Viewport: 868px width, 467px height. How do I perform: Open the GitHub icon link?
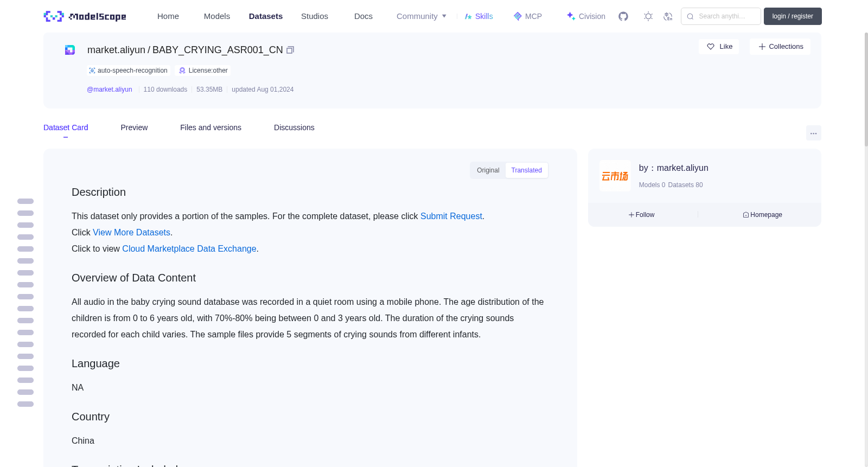pos(623,16)
